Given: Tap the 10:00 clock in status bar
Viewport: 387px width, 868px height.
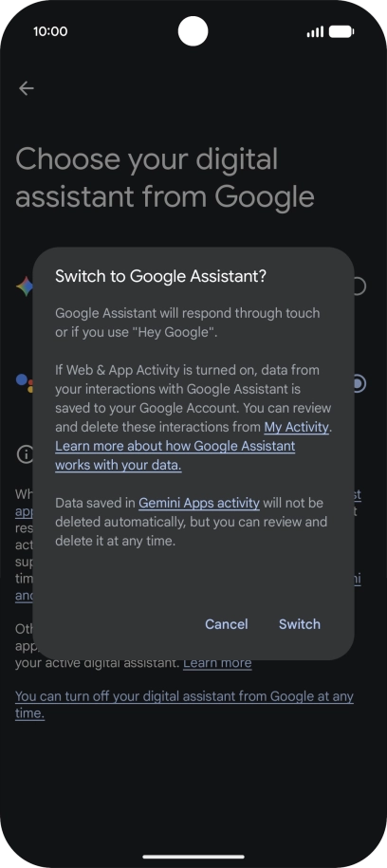Looking at the screenshot, I should click(50, 31).
